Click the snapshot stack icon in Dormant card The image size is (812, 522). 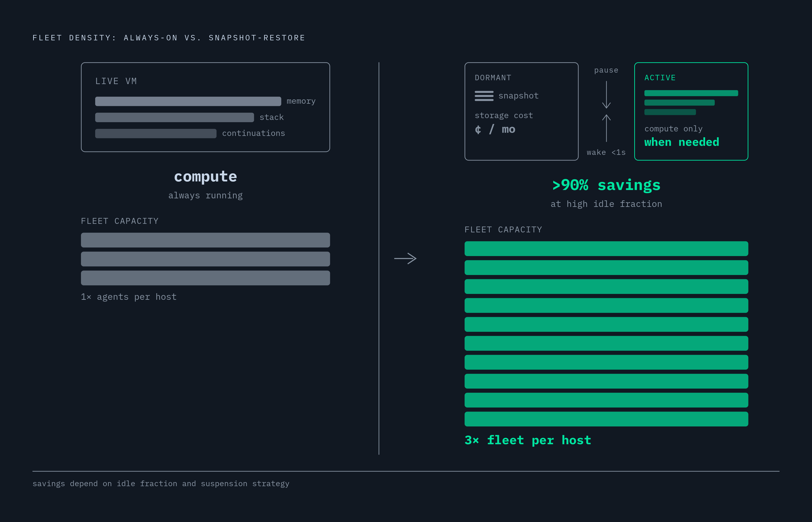484,96
